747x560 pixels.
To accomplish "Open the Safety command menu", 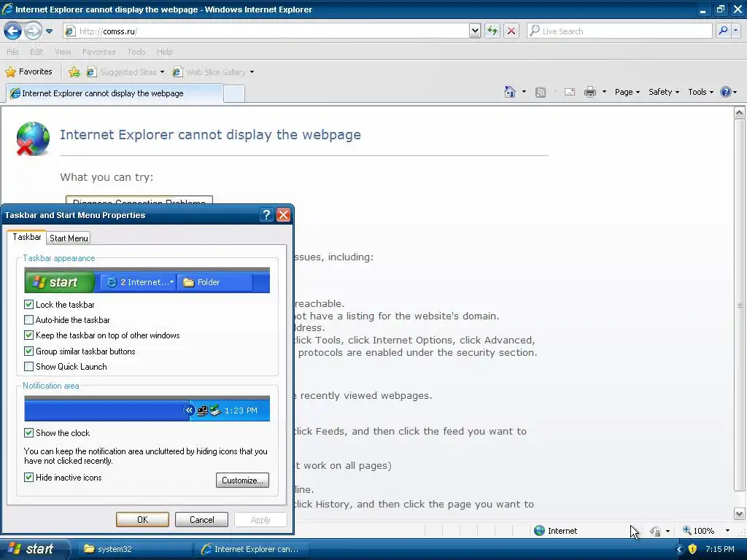I will (664, 92).
